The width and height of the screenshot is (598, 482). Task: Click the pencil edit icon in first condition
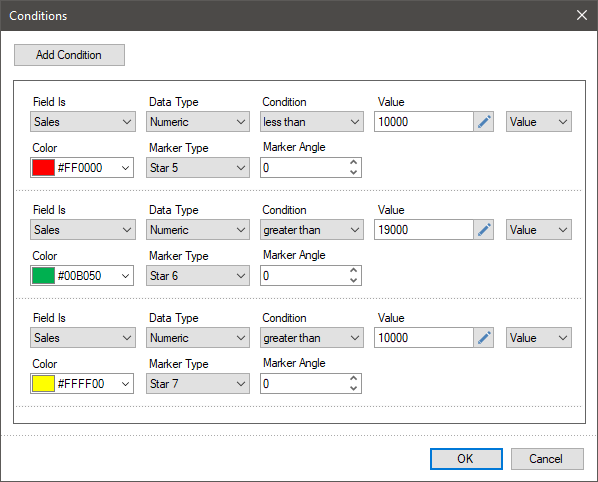coord(484,122)
